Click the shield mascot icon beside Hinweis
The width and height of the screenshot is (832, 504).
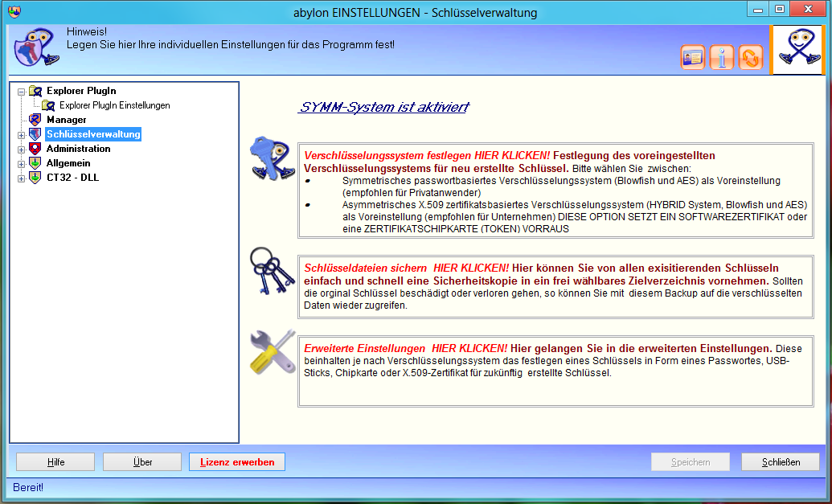35,47
